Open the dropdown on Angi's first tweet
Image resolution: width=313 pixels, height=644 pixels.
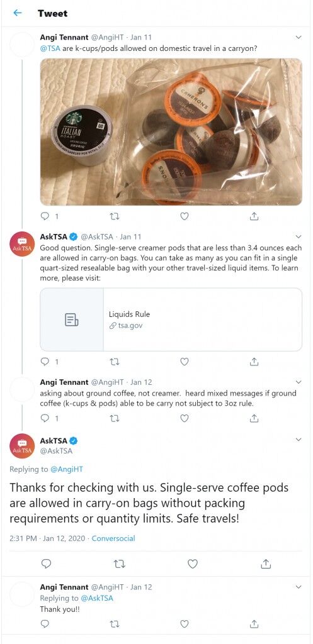point(299,37)
